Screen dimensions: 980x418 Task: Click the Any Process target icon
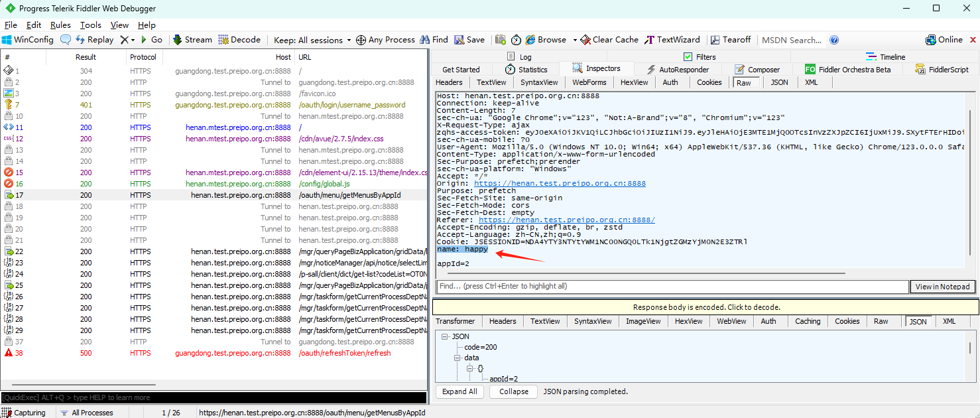tap(361, 40)
